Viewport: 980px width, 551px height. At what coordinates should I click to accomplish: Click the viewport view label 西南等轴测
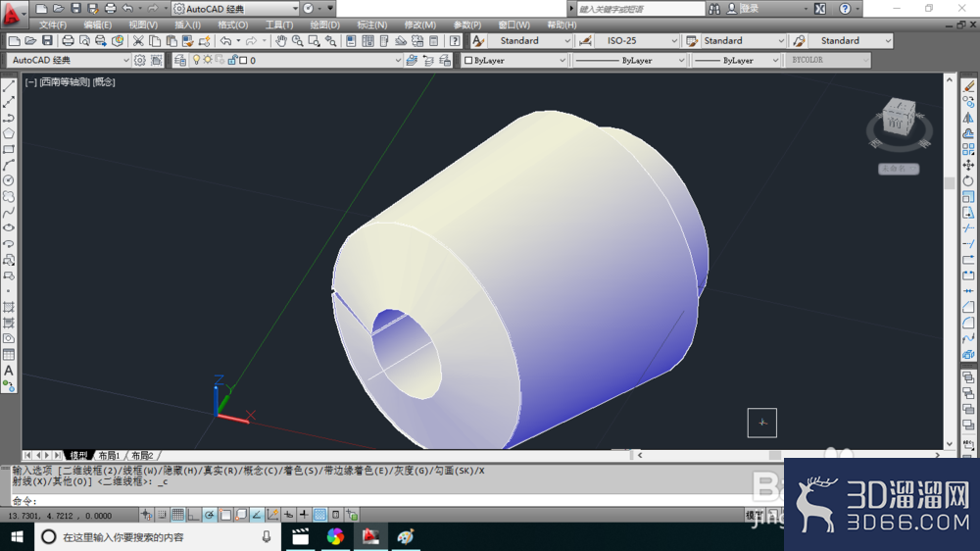[x=65, y=82]
